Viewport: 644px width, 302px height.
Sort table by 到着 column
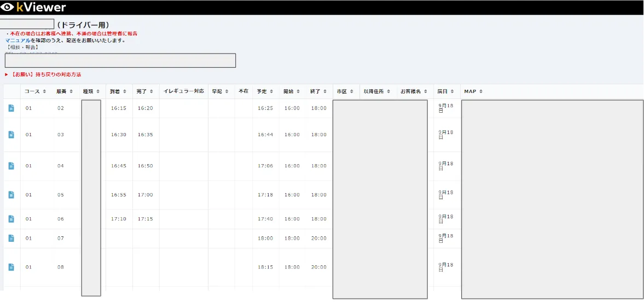118,91
